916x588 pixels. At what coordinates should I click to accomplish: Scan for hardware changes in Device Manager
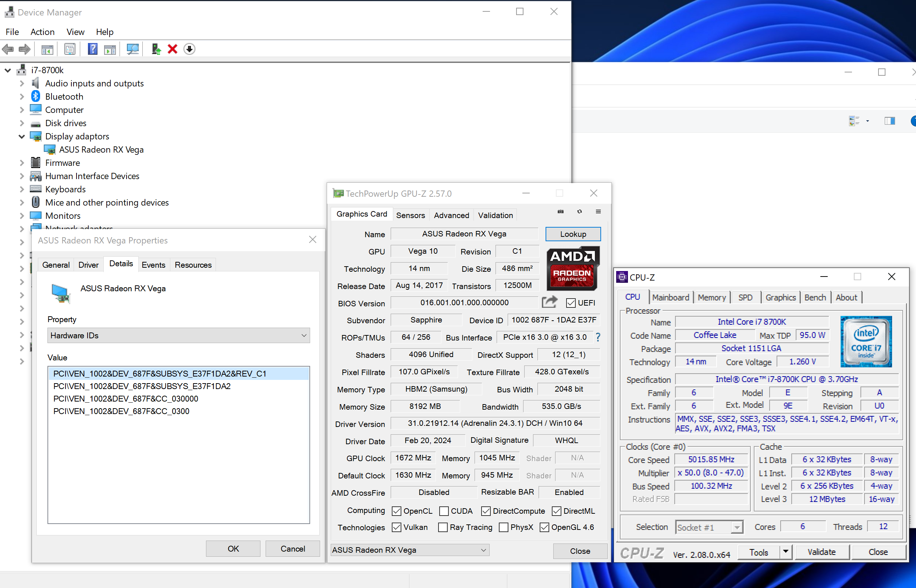[x=132, y=49]
